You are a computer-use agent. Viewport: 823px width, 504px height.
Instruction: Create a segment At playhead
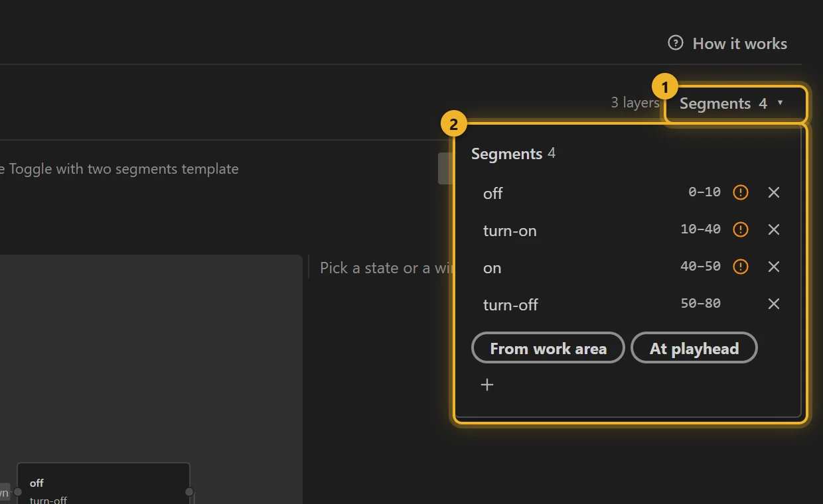pyautogui.click(x=694, y=348)
